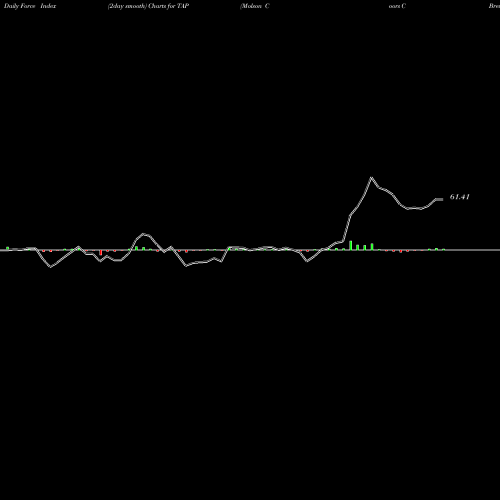Click the tallest green volume bar
The image size is (500, 500).
coord(351,245)
